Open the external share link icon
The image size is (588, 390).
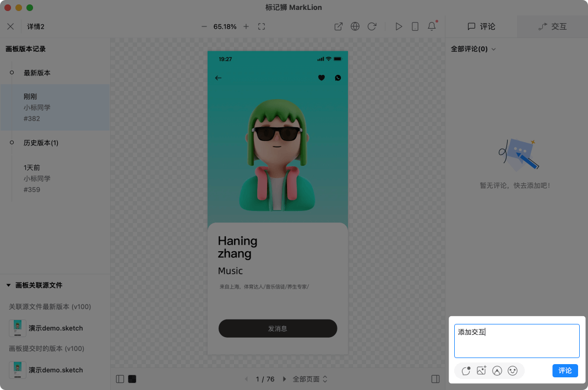point(339,26)
